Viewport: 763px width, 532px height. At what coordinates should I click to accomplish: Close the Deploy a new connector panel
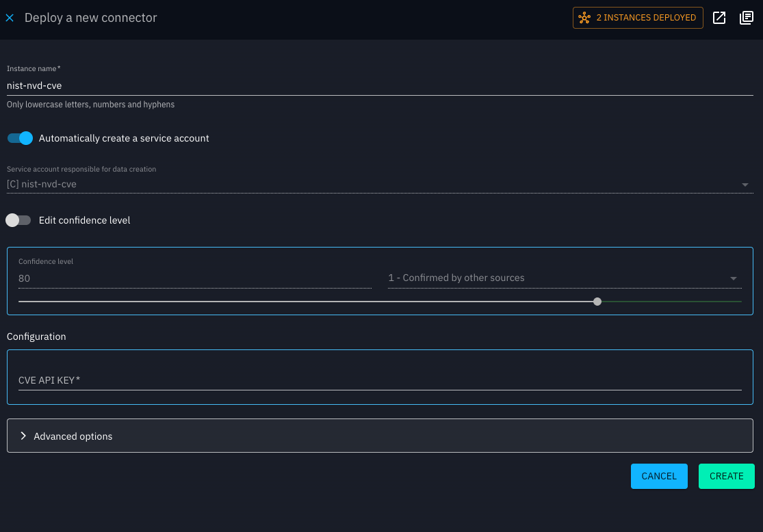point(10,18)
